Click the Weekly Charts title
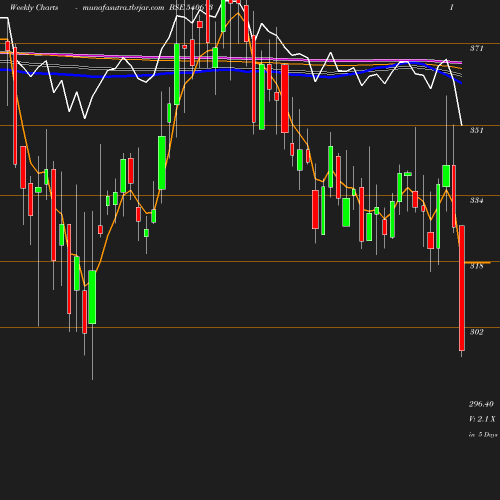This screenshot has width=500, height=500. [x=34, y=8]
